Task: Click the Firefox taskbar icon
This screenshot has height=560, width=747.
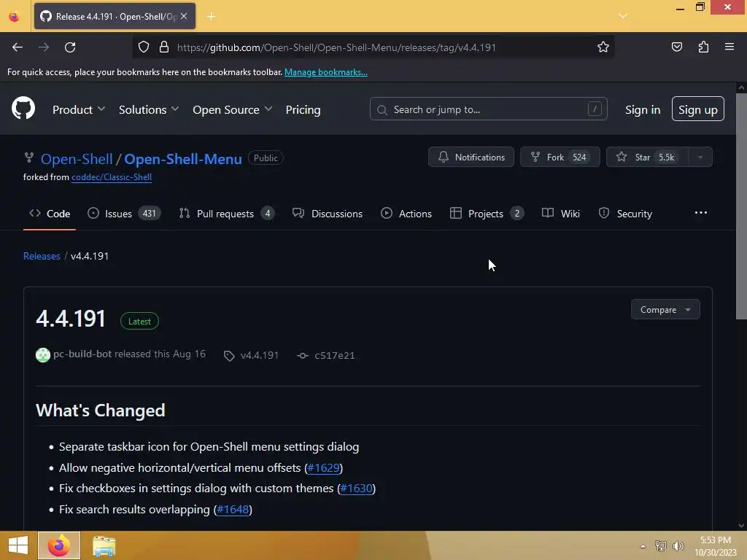Action: pyautogui.click(x=59, y=545)
